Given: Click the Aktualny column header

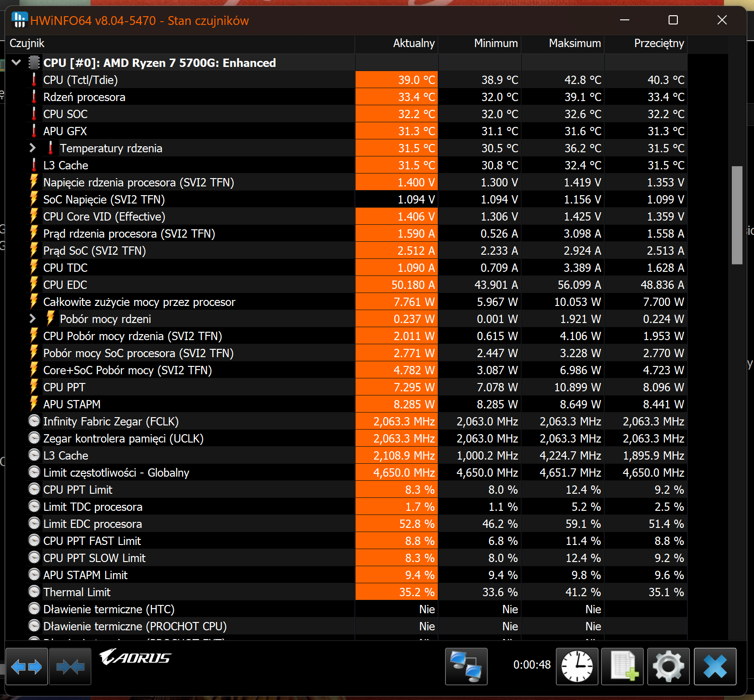Looking at the screenshot, I should click(397, 44).
